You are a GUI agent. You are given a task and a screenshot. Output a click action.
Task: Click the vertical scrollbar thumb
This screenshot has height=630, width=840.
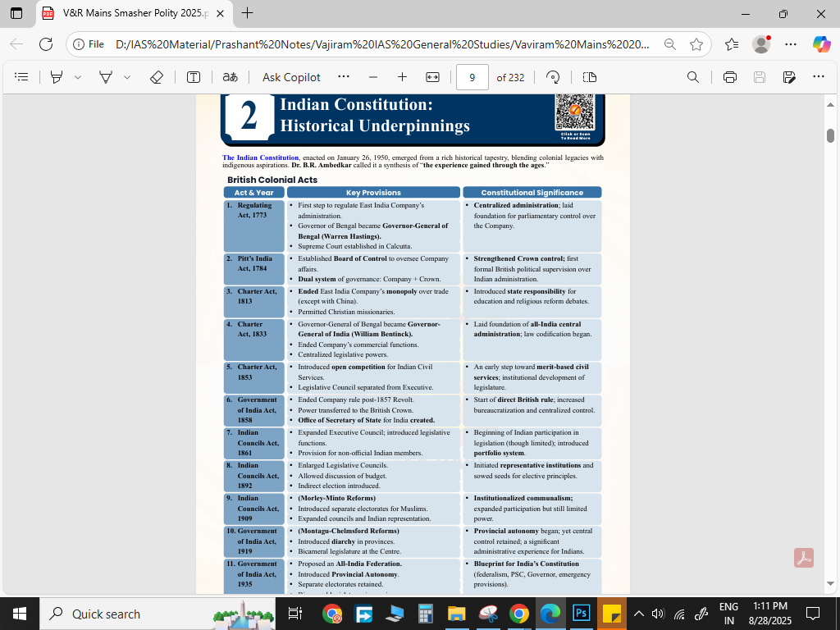830,135
